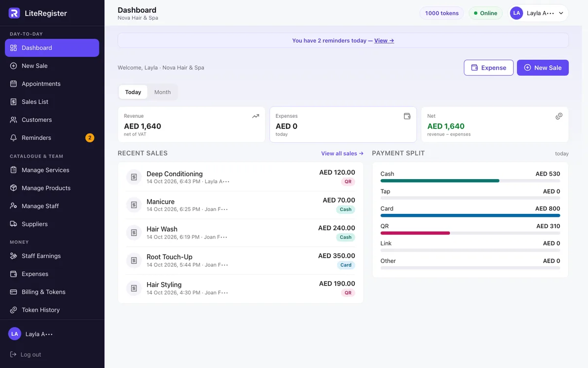Open the View all sales link
This screenshot has width=588, height=368.
(x=342, y=154)
